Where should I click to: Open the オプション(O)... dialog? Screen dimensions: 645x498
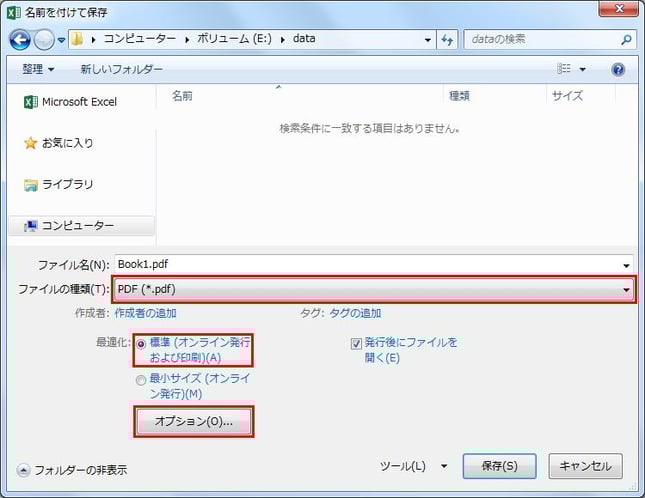[x=194, y=422]
